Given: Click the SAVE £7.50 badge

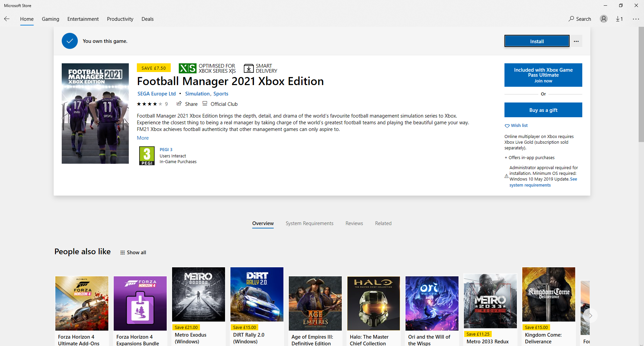Looking at the screenshot, I should [154, 68].
